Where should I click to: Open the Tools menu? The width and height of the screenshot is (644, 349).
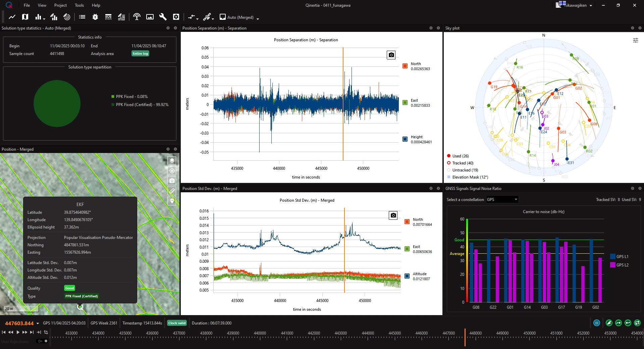click(x=79, y=5)
